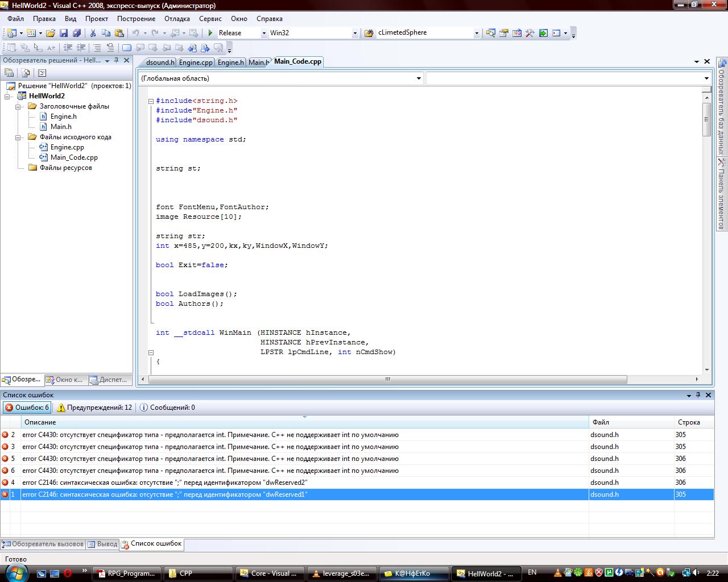Toggle the Ошибок: 6 errors filter
The height and width of the screenshot is (582, 728).
[27, 408]
